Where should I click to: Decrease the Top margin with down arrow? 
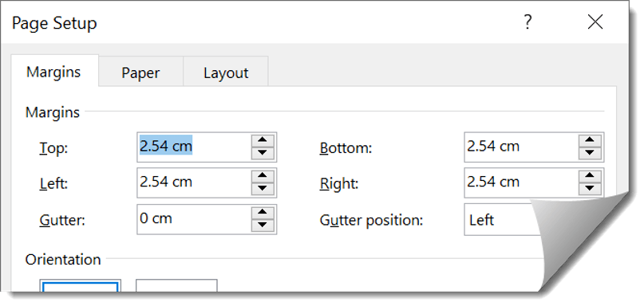pyautogui.click(x=263, y=154)
